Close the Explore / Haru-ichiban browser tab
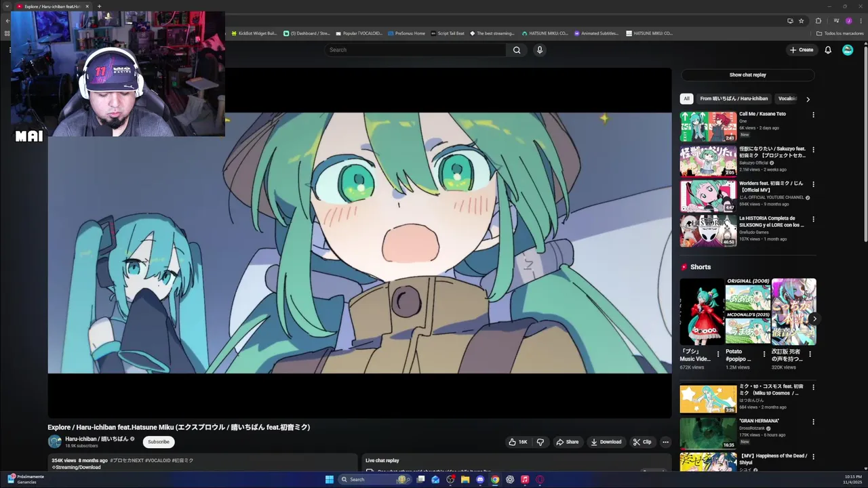The height and width of the screenshot is (488, 868). pyautogui.click(x=87, y=7)
